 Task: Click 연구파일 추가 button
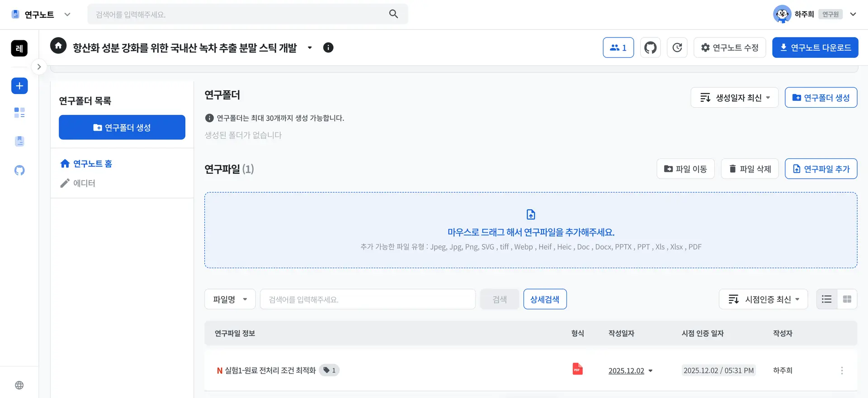[x=821, y=169]
